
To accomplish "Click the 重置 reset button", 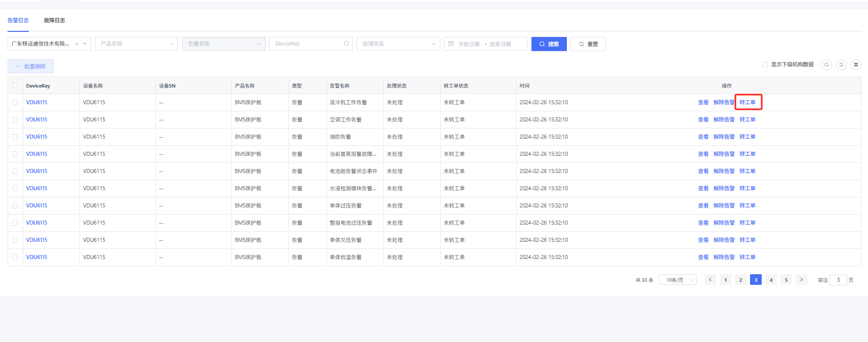I will pyautogui.click(x=588, y=44).
